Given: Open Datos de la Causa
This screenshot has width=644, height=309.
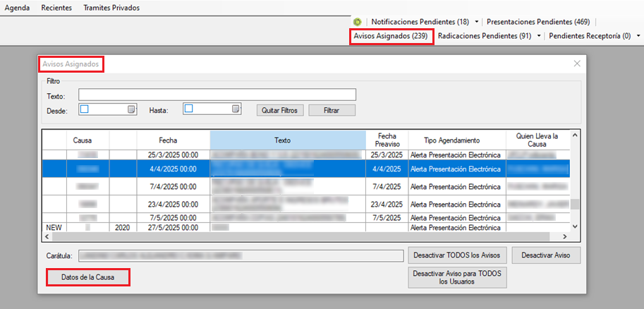Looking at the screenshot, I should (88, 277).
